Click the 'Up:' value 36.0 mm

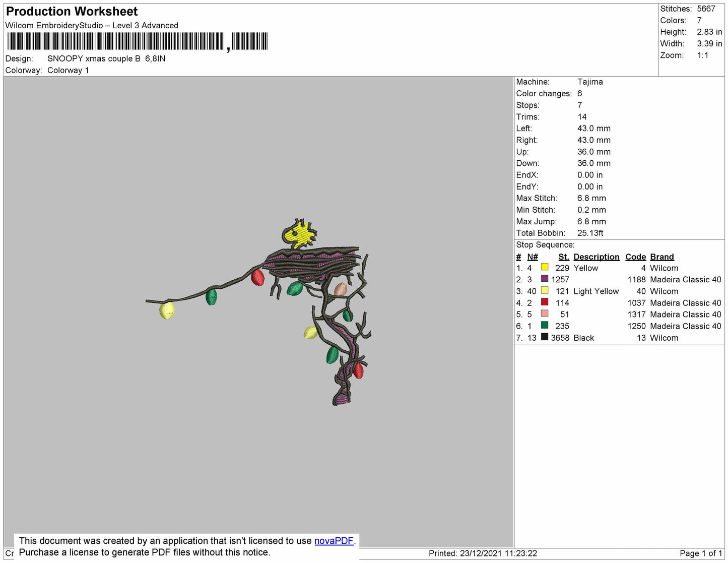point(594,152)
